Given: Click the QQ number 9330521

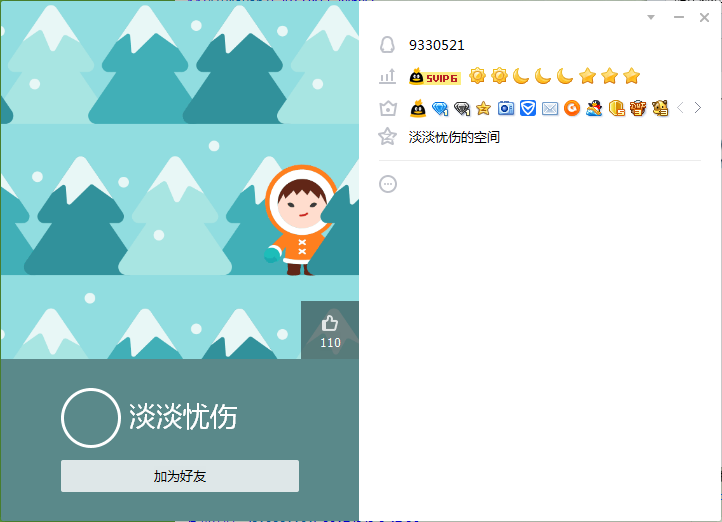Looking at the screenshot, I should 437,45.
